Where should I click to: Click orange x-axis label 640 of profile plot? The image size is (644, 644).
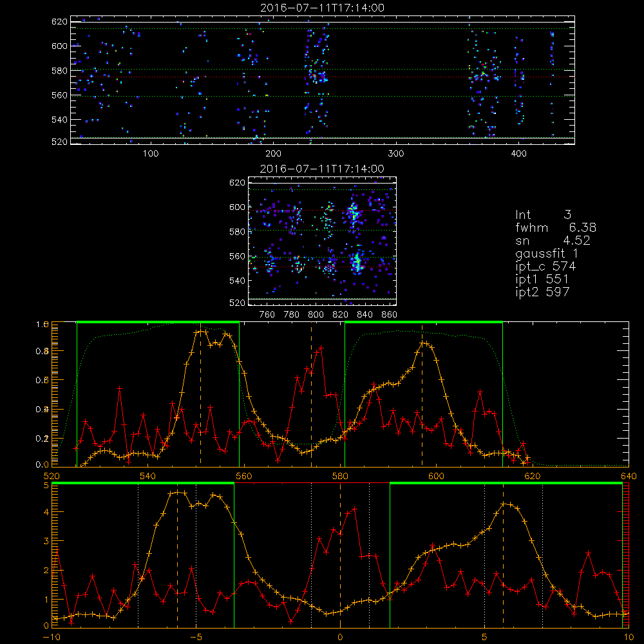point(629,476)
